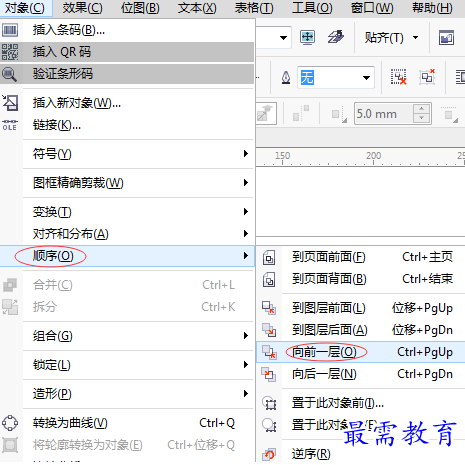
Task: Expand the 组合(G) submenu
Action: [x=127, y=336]
